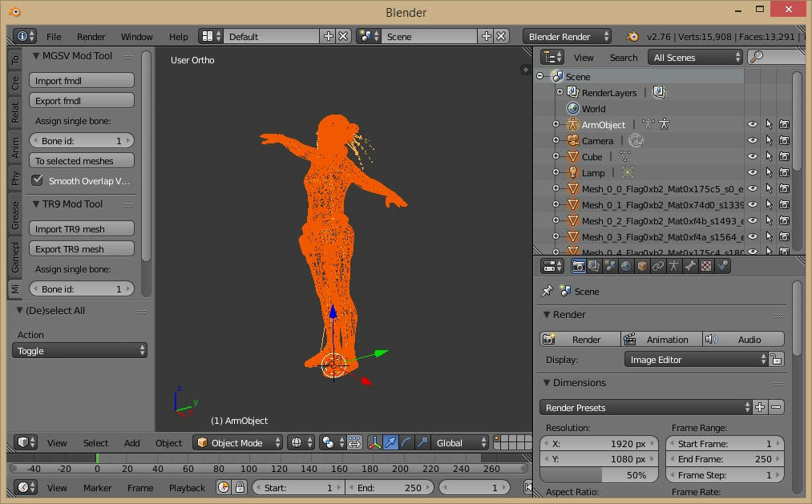Open the World properties tab icon
The image size is (812, 504).
626,266
